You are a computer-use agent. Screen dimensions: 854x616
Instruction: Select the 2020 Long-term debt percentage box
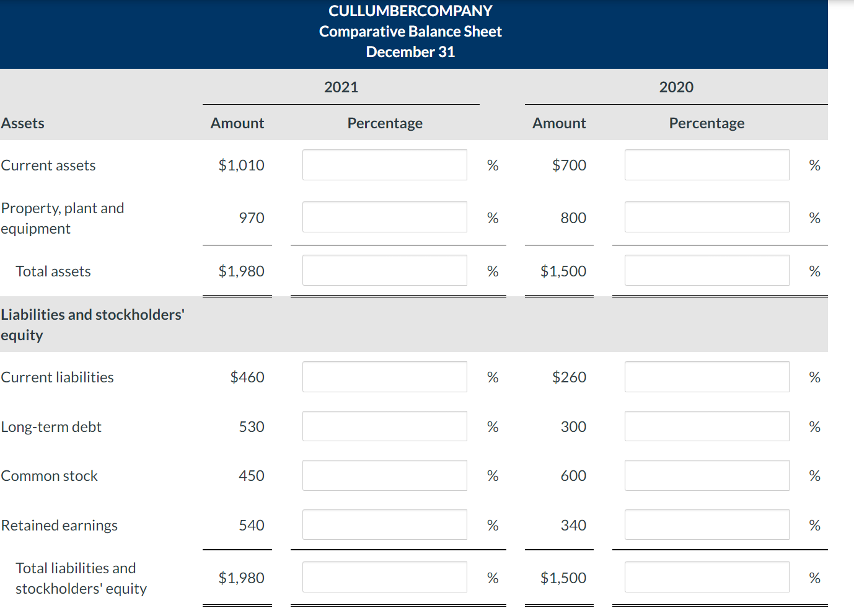click(707, 426)
